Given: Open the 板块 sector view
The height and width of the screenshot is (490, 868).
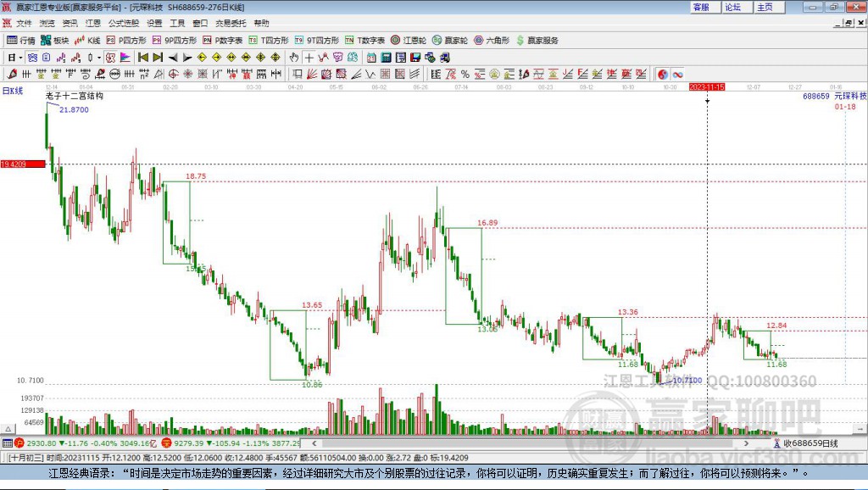Looking at the screenshot, I should pos(54,41).
